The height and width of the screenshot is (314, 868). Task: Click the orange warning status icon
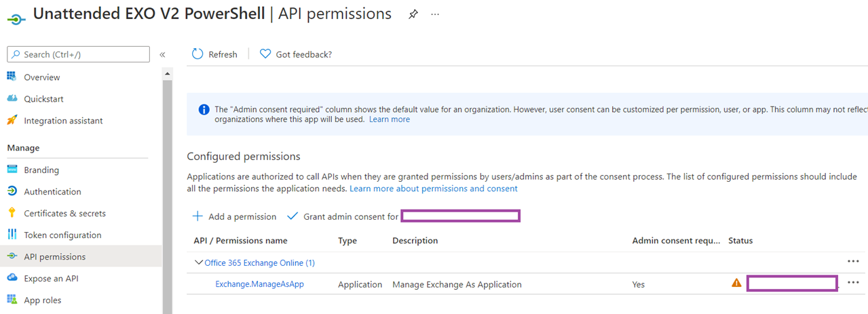(x=736, y=283)
